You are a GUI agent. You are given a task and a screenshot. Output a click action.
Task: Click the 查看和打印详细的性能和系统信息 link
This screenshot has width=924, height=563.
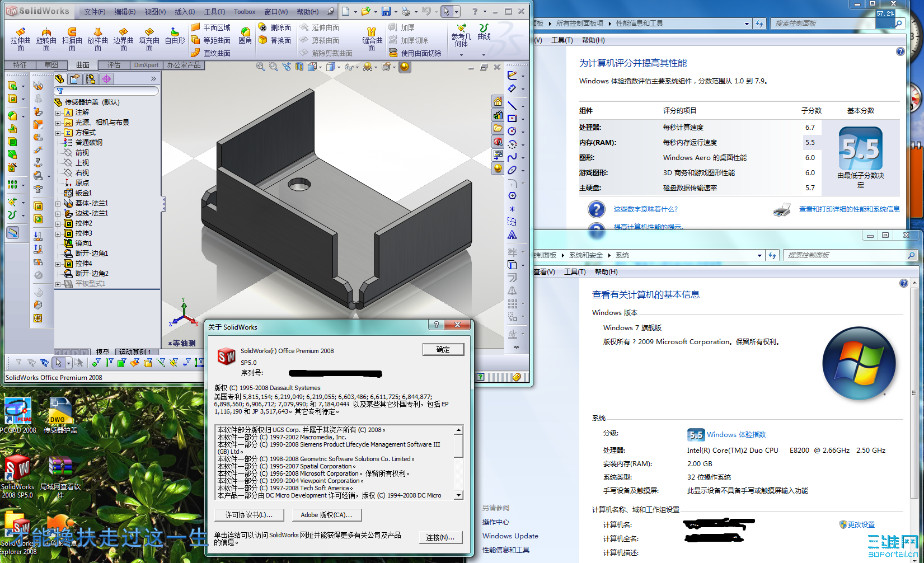(849, 209)
